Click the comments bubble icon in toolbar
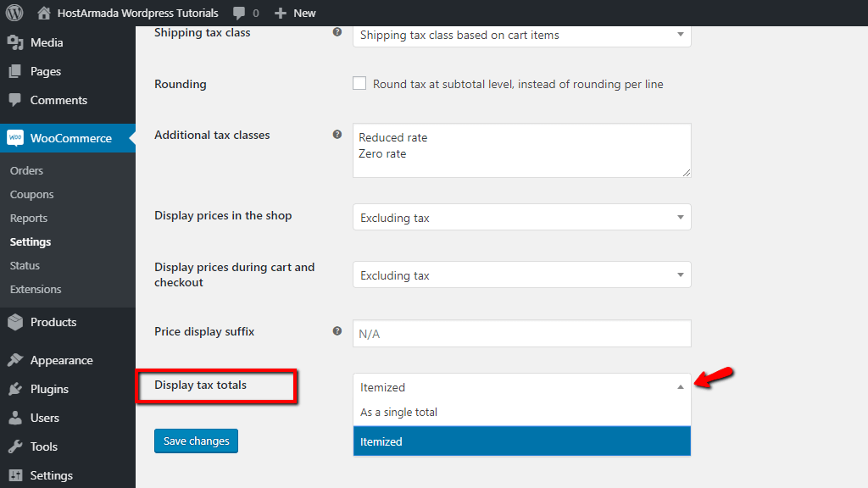Viewport: 868px width, 488px height. point(239,14)
